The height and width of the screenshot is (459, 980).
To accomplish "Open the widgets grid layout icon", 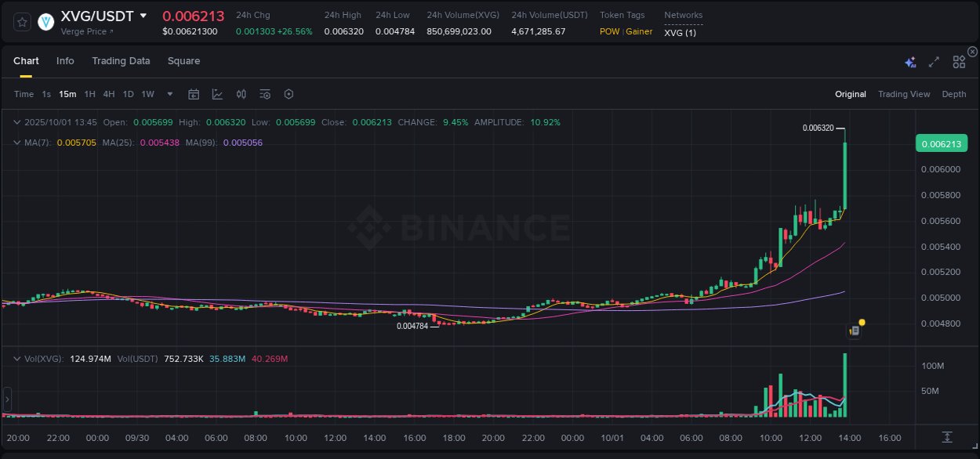I will click(x=958, y=61).
